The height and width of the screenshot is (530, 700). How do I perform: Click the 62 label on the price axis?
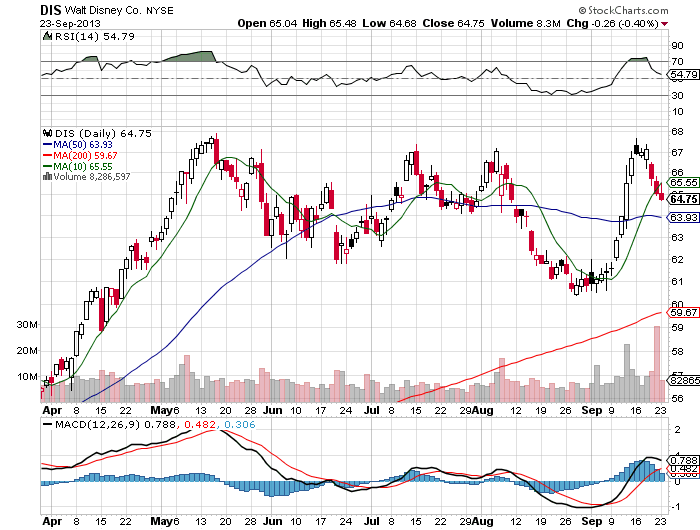point(677,259)
